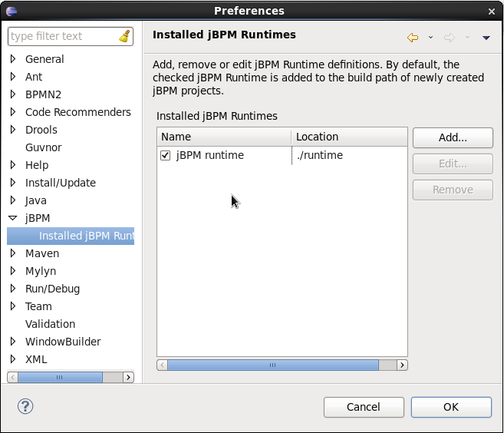Expand the Drools preferences node

point(13,130)
